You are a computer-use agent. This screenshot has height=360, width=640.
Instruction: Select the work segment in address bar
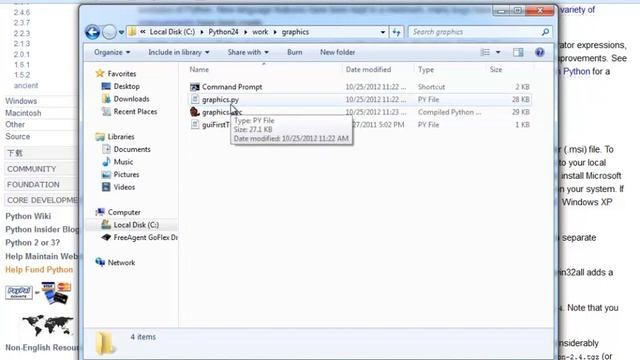click(260, 32)
